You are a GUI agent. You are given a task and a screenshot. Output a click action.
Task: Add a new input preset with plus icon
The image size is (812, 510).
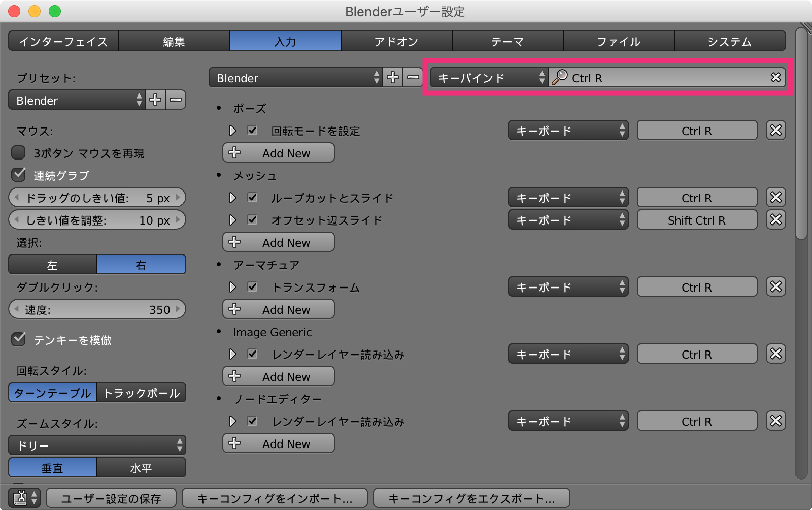(x=155, y=100)
